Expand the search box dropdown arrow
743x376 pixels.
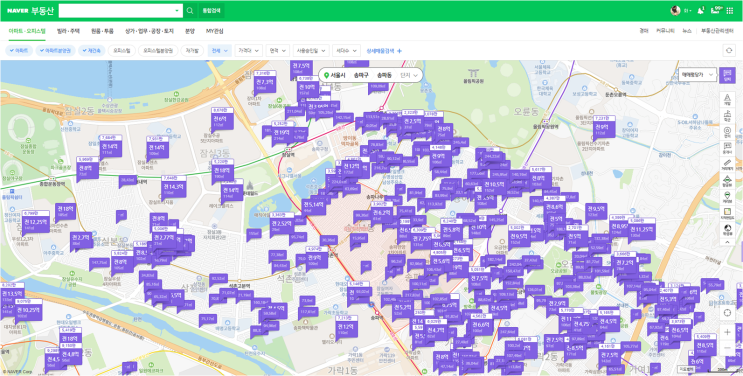pos(177,10)
